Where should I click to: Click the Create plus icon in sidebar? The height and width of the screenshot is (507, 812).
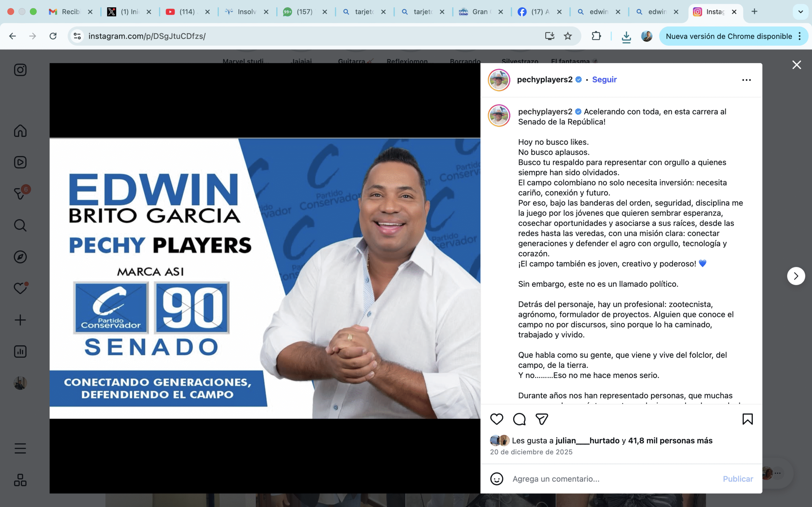(20, 320)
